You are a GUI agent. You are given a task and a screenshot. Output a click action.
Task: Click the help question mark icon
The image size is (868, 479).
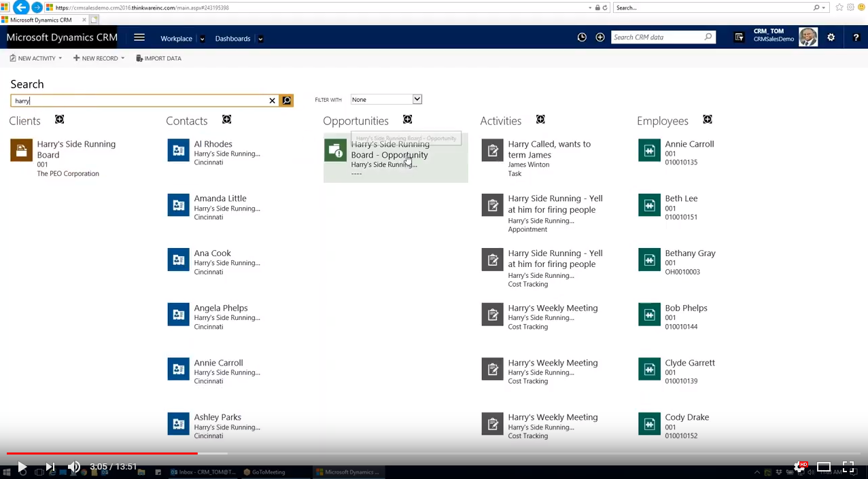click(856, 37)
